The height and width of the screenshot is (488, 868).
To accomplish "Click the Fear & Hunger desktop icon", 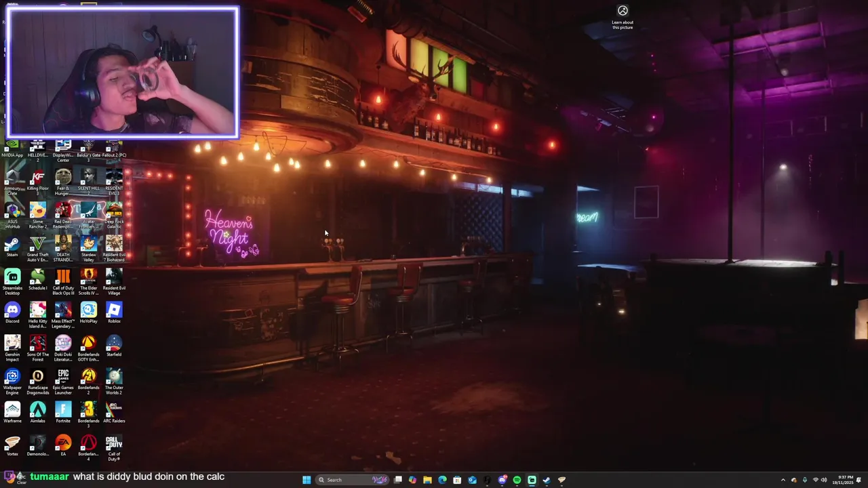I will [63, 182].
